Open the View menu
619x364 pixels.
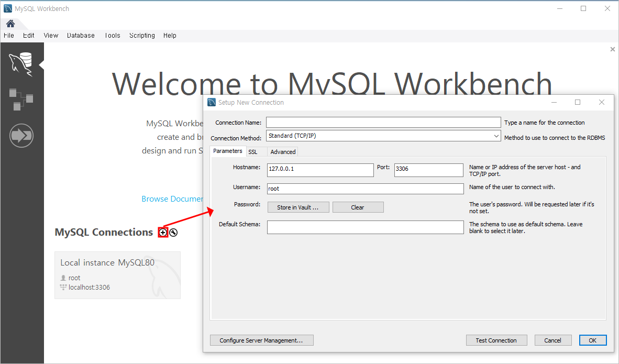[x=51, y=36]
